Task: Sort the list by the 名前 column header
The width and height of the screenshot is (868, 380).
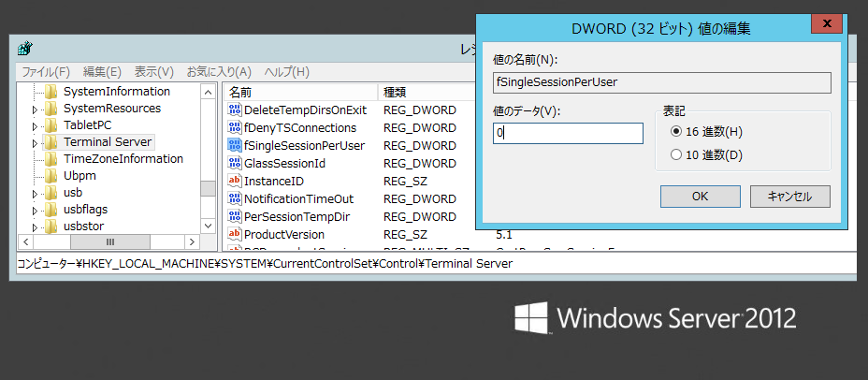Action: [x=302, y=92]
